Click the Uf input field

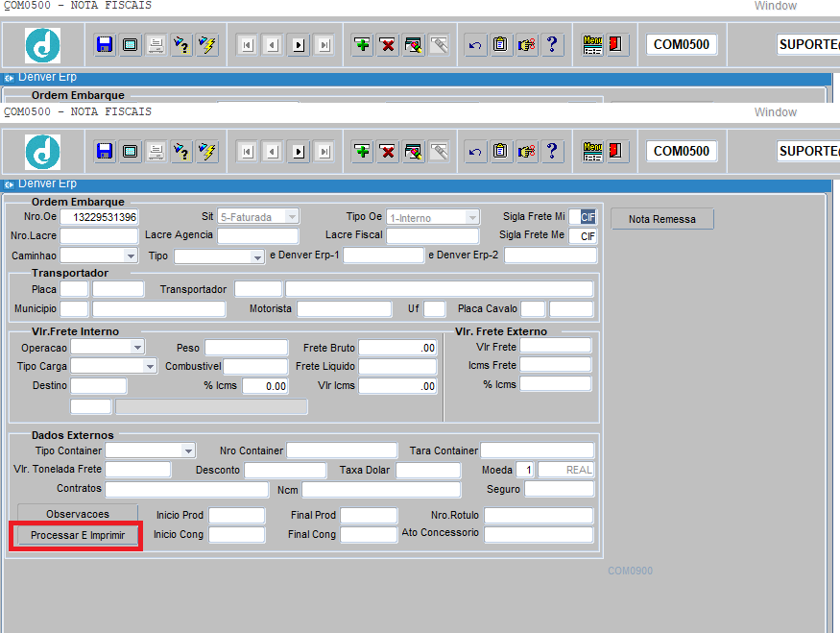[x=435, y=308]
